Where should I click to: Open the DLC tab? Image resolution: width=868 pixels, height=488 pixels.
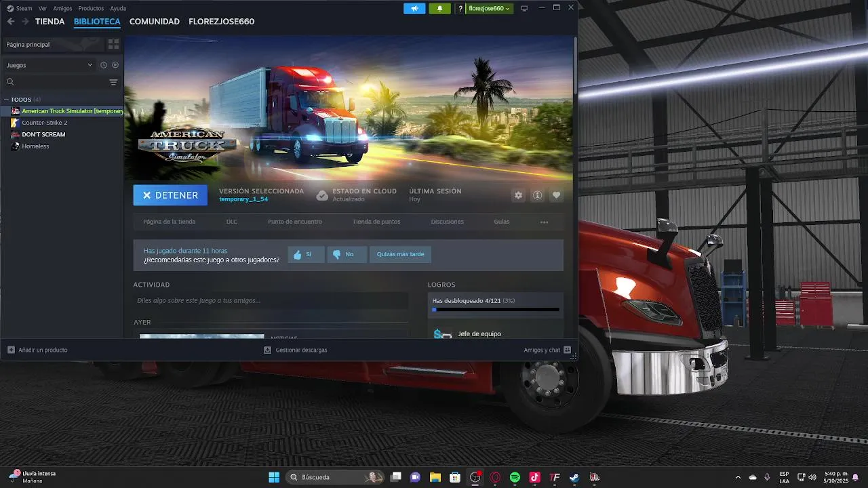click(232, 222)
